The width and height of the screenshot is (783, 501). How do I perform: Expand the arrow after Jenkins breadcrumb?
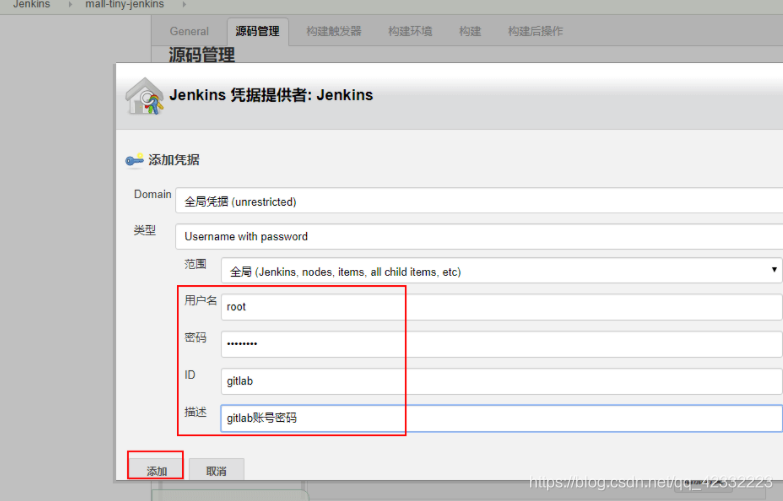[70, 4]
